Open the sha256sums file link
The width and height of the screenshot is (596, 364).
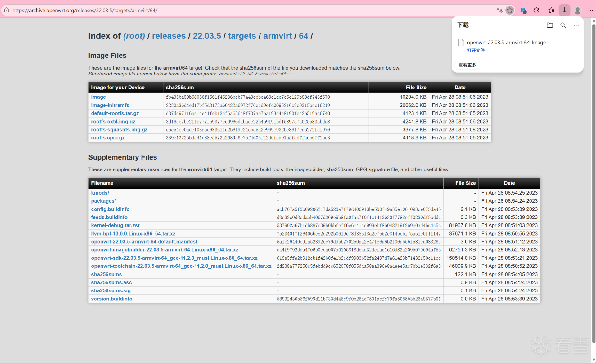(x=106, y=274)
